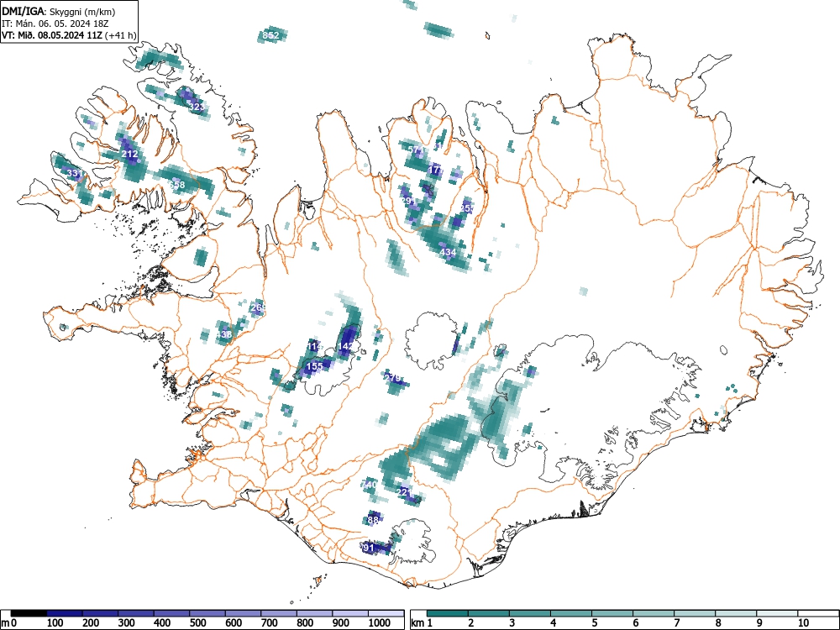Click the 331 visibility label
Image resolution: width=840 pixels, height=630 pixels.
[x=75, y=173]
